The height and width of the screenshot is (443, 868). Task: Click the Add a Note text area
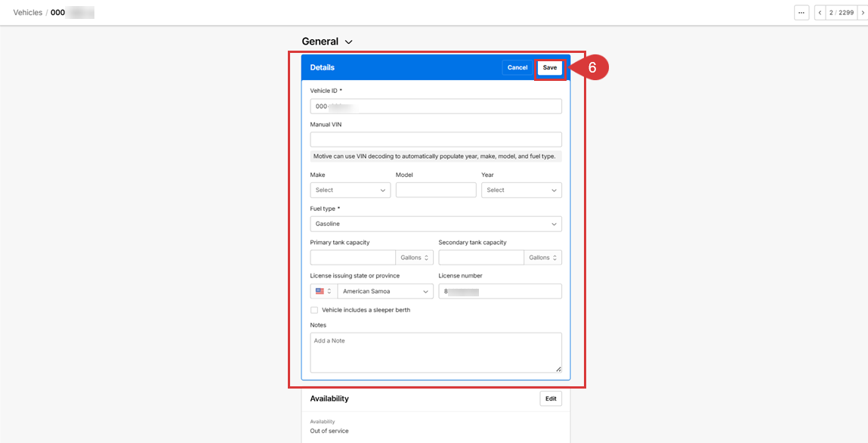[x=435, y=352]
